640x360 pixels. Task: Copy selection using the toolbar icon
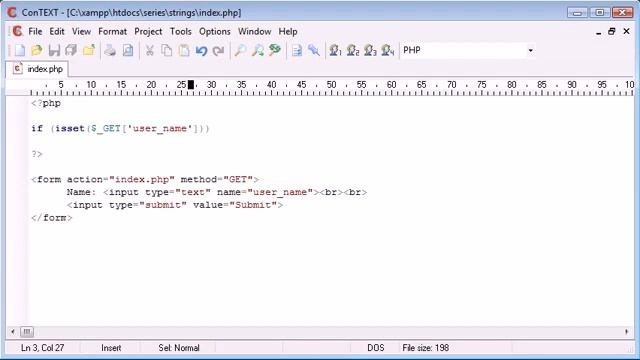click(x=167, y=51)
